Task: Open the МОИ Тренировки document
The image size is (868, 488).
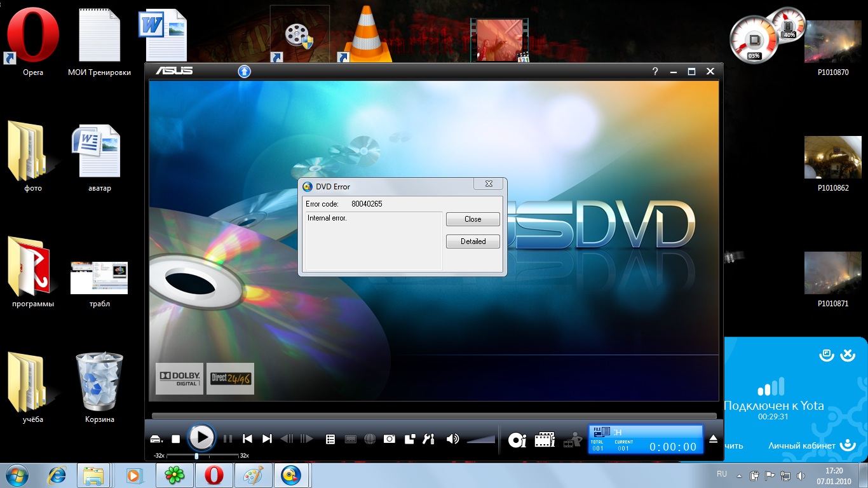Action: pyautogui.click(x=99, y=41)
